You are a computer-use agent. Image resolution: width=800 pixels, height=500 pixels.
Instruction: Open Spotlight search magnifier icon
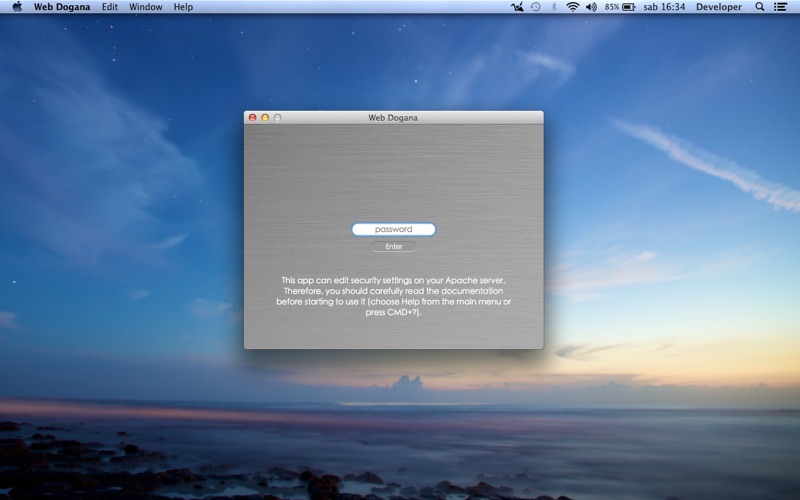coord(760,7)
